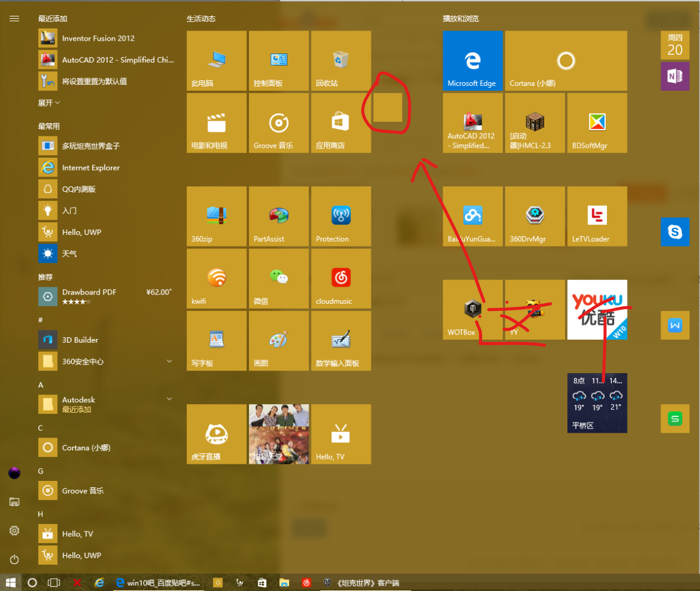Open the 入门 Get Started app

(x=107, y=210)
